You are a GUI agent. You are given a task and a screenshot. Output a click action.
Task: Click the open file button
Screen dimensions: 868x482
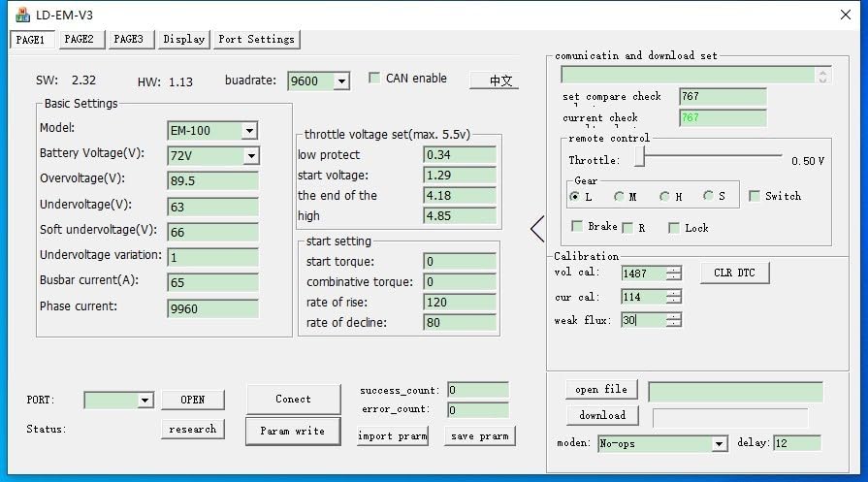(x=601, y=390)
